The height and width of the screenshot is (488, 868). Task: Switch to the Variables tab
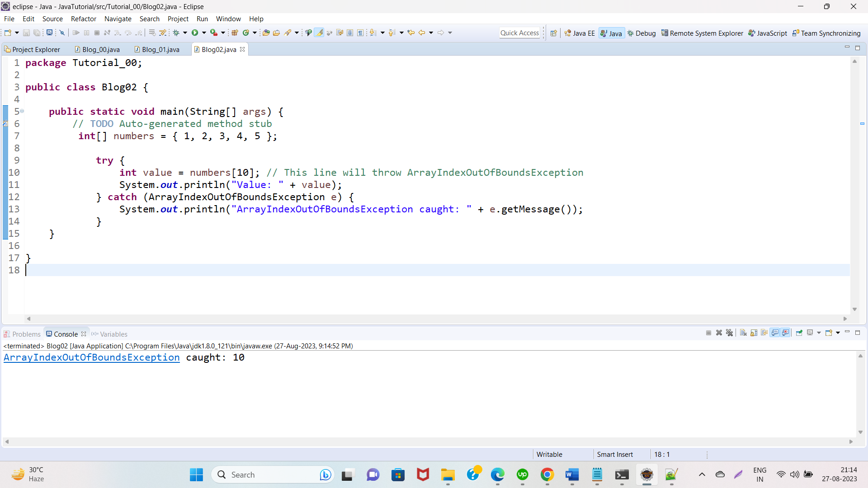tap(109, 334)
